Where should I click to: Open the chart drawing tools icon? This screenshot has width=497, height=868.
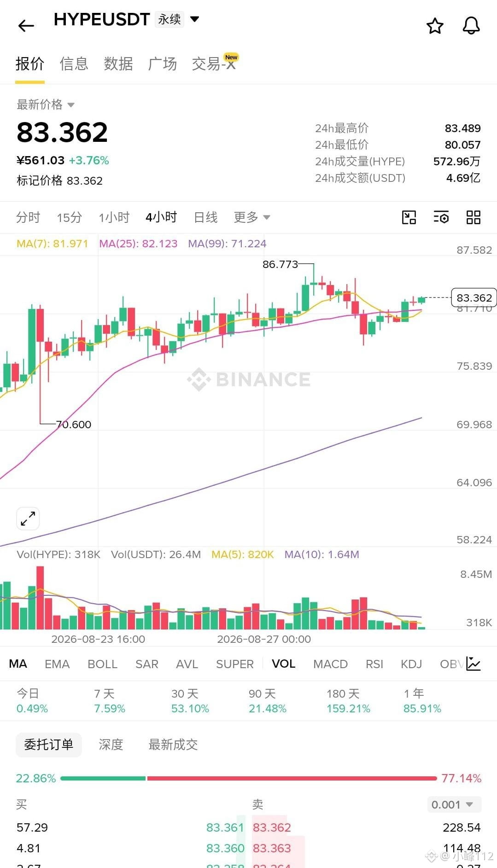pos(409,217)
